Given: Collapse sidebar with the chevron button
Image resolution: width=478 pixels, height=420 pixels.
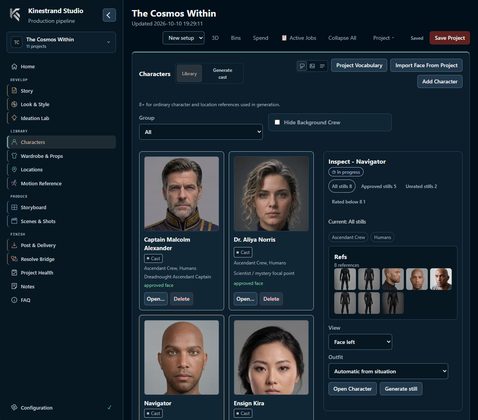Looking at the screenshot, I should point(109,15).
